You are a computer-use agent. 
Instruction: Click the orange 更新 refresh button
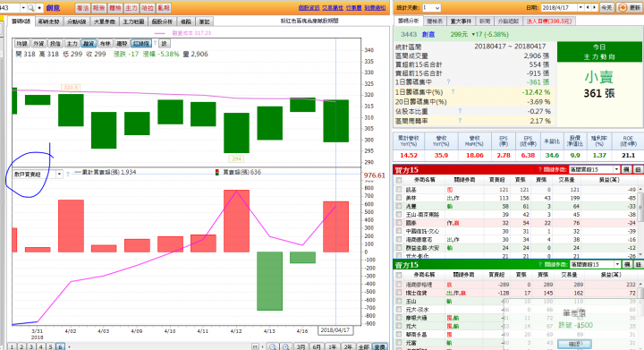click(630, 8)
